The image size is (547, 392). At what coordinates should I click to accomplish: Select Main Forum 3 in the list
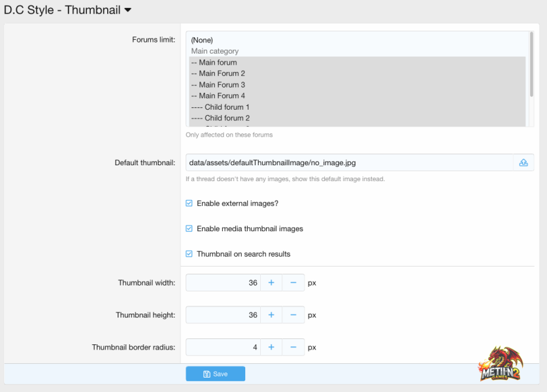[x=357, y=85]
